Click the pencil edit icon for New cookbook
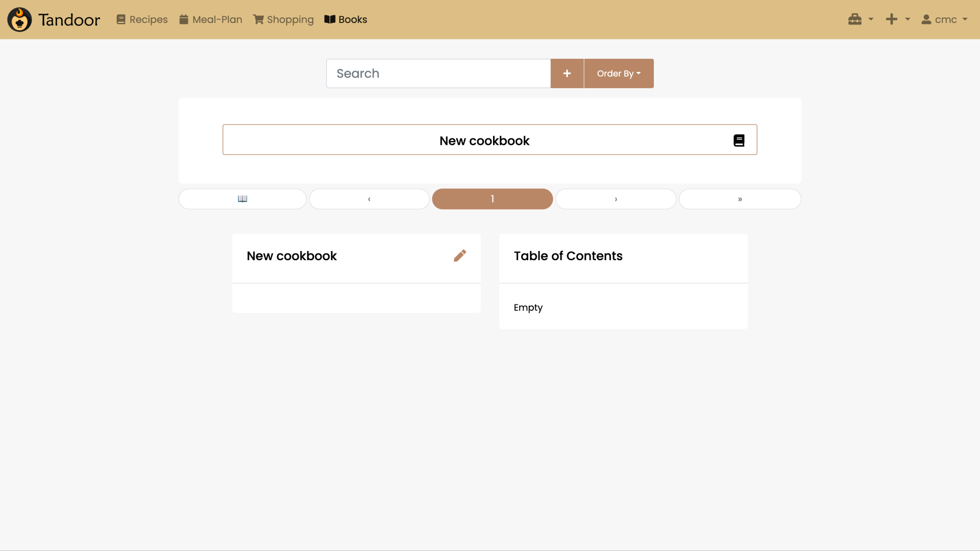The width and height of the screenshot is (980, 551). click(460, 256)
